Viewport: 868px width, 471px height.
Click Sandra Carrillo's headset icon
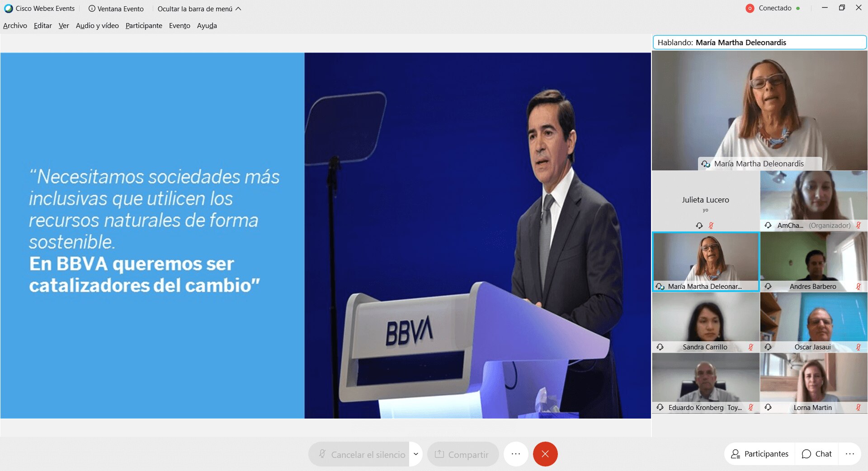click(660, 347)
